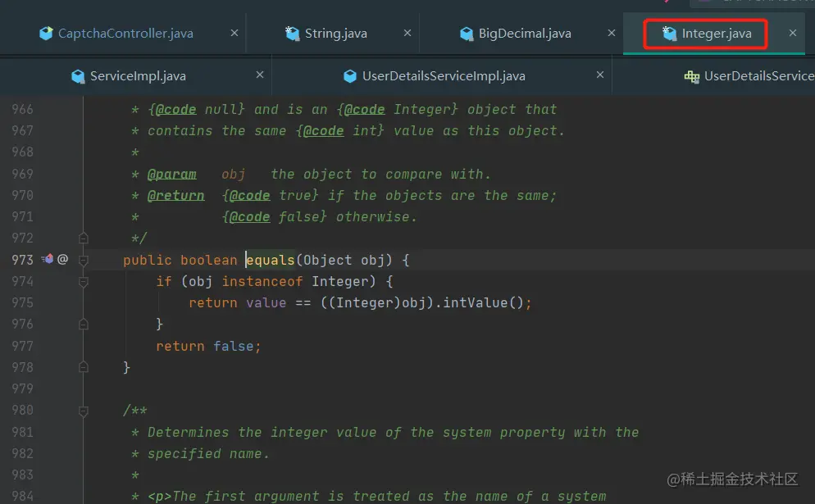
Task: Click the override gutter icon on line 973
Action: coord(48,259)
